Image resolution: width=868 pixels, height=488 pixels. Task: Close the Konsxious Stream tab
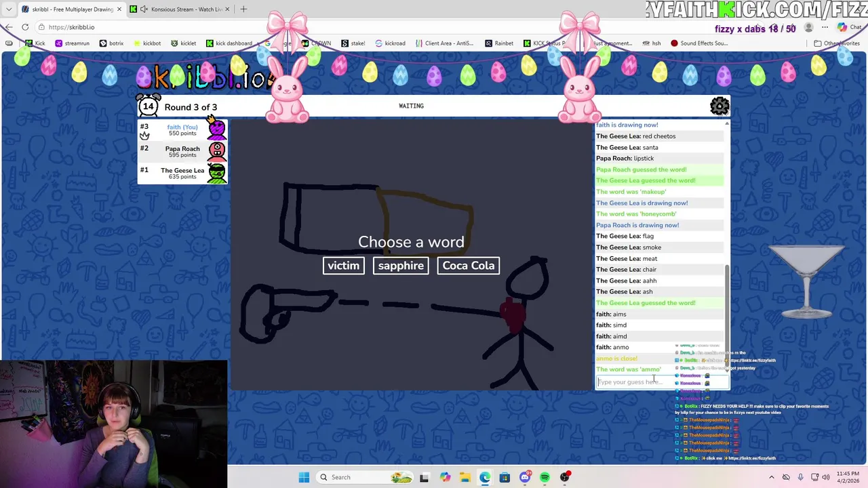[227, 9]
